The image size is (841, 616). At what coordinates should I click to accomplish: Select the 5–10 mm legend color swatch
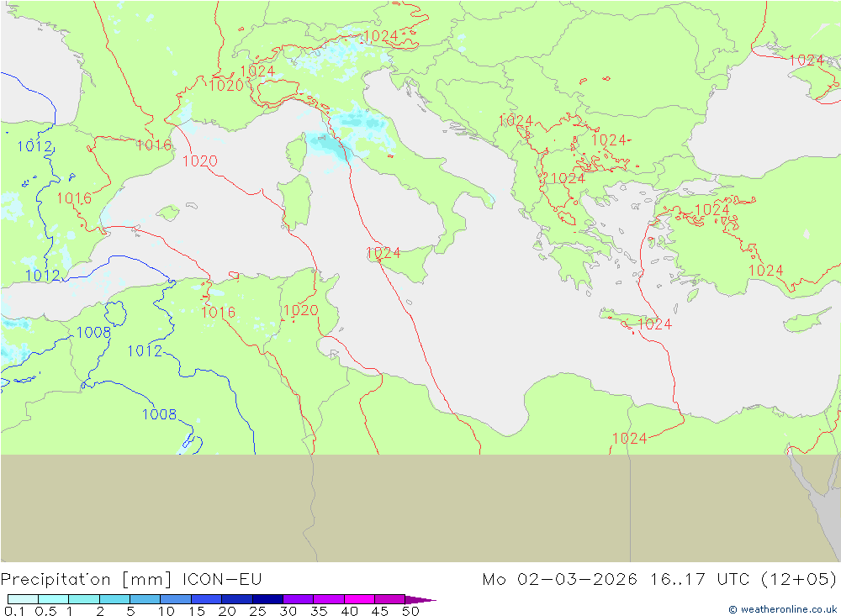point(145,599)
